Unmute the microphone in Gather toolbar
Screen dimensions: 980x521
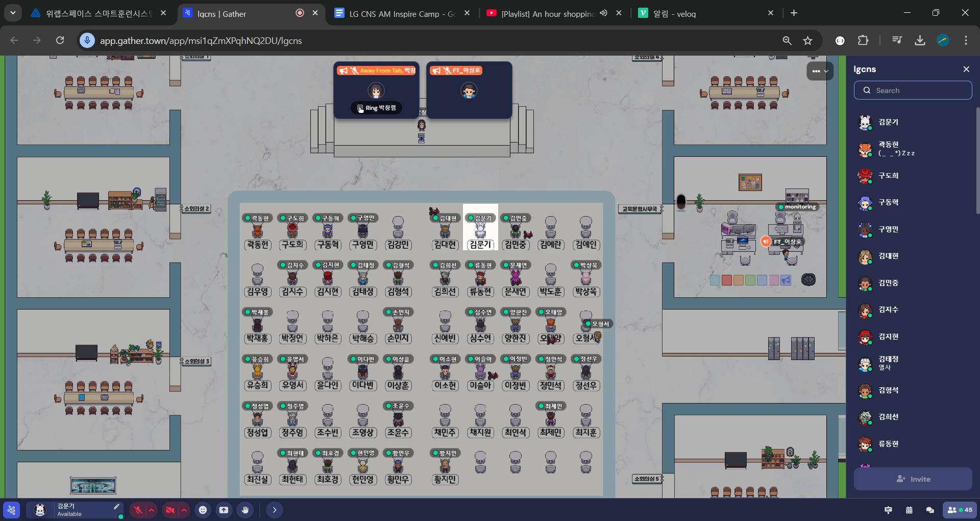tap(138, 510)
